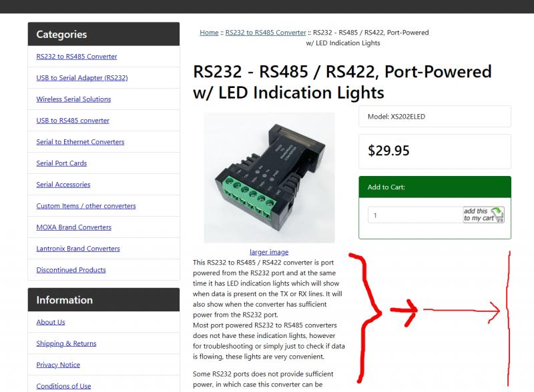Open the RS232 converter product image
Viewport: 534px width, 392px height.
[269, 177]
